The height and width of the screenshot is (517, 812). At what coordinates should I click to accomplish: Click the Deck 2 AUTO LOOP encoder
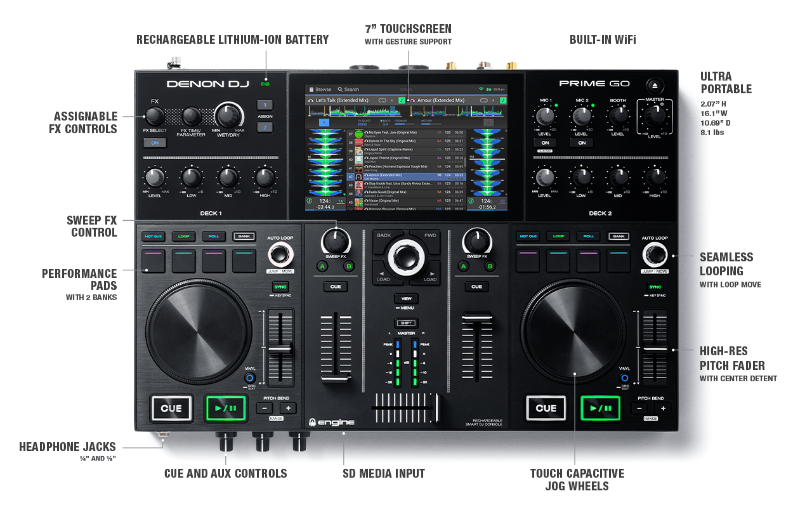pos(654,254)
